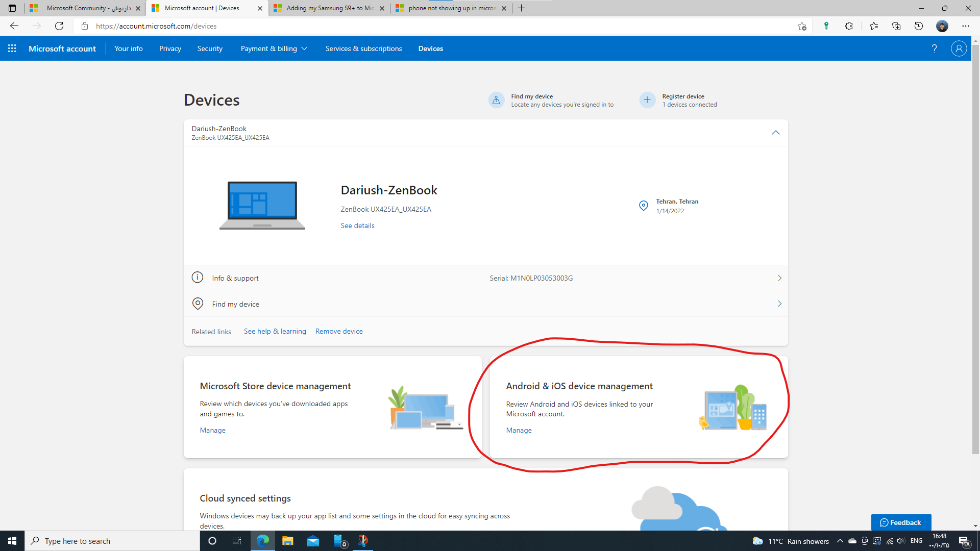Screen dimensions: 980x551
Task: Click See details link
Action: tap(357, 226)
